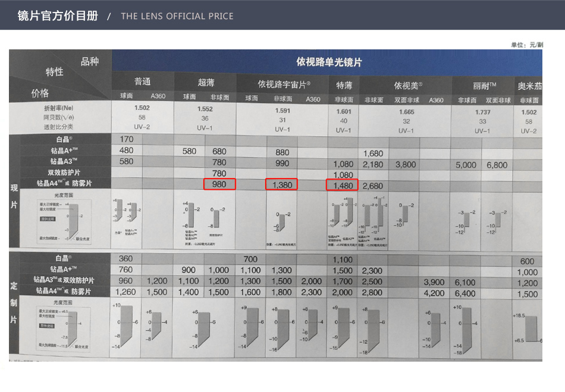The width and height of the screenshot is (565, 392).
Task: Click the 960 price cell
Action: click(x=125, y=281)
